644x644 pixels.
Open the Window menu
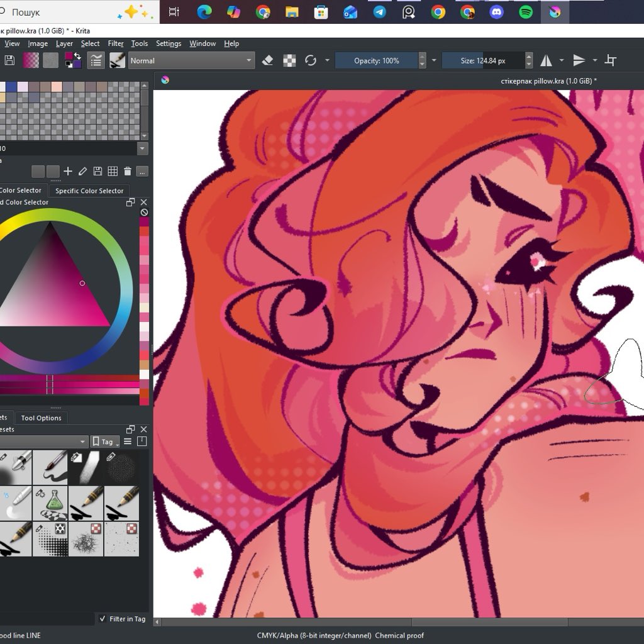pos(203,43)
